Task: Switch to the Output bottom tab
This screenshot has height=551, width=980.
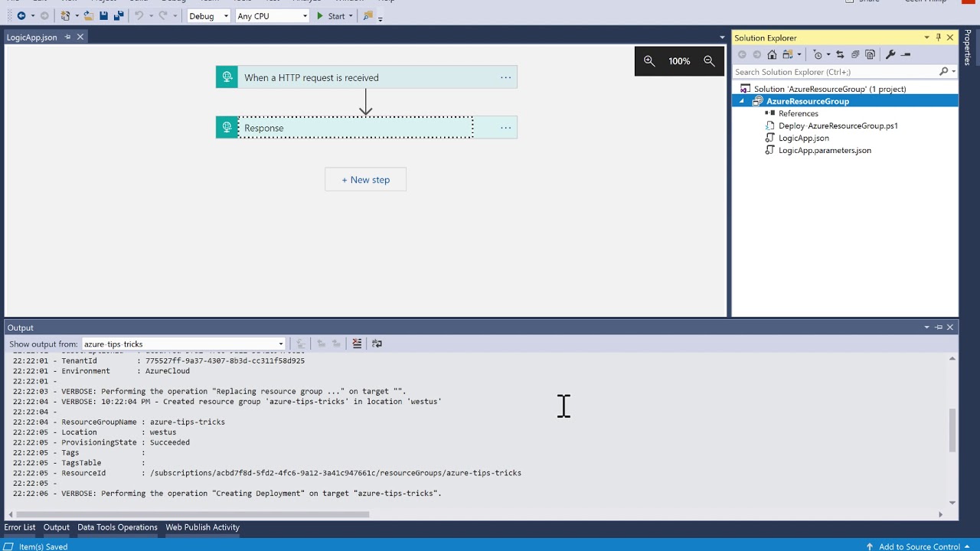Action: click(56, 527)
